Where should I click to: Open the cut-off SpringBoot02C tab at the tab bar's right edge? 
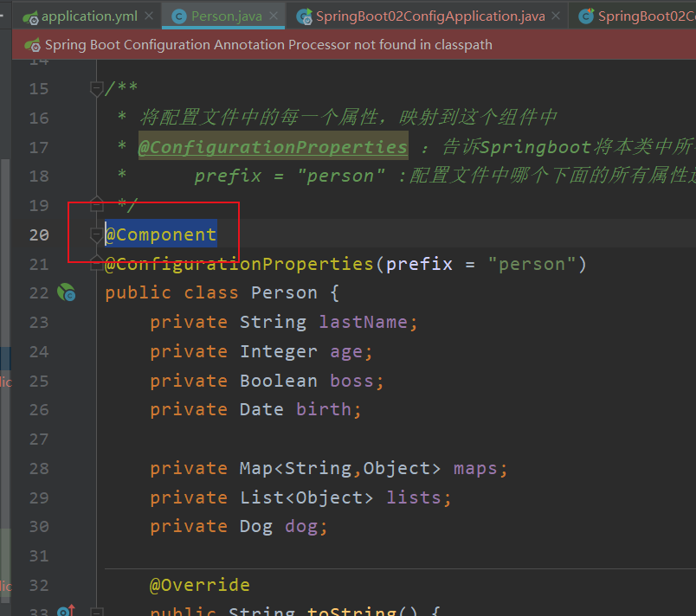[x=646, y=16]
